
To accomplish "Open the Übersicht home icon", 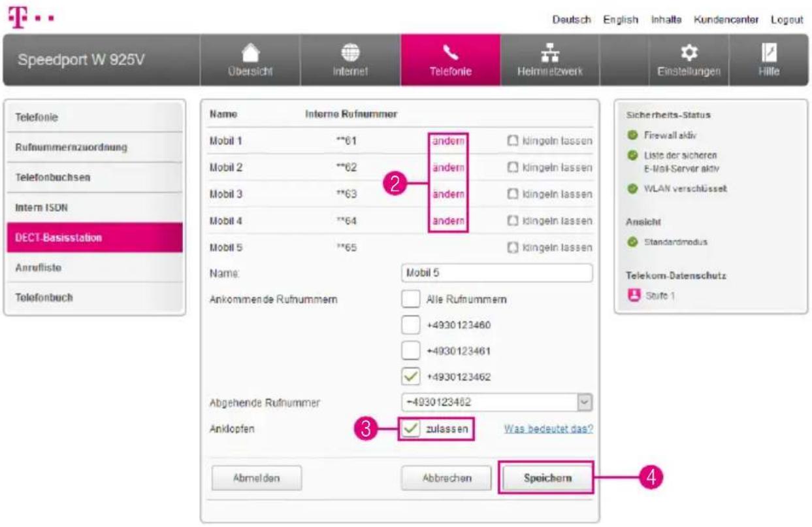I will pyautogui.click(x=250, y=52).
